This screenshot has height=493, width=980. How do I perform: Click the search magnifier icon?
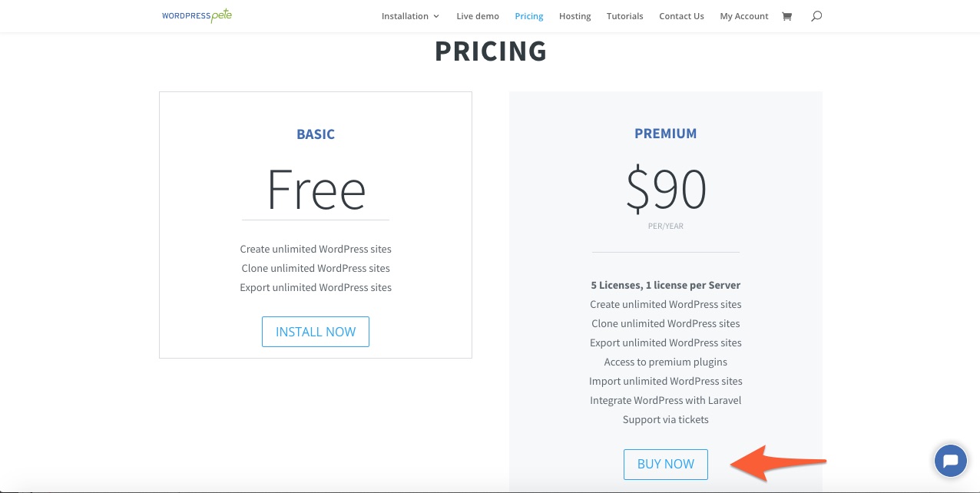point(816,16)
